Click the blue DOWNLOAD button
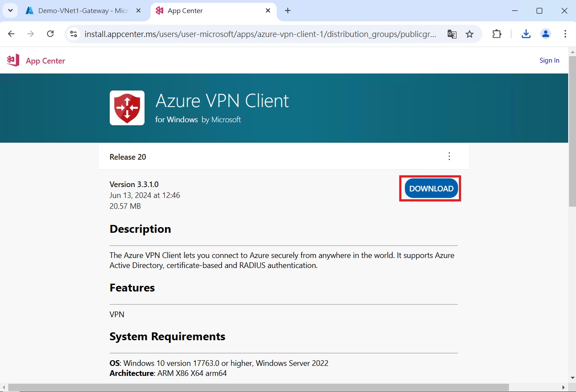The width and height of the screenshot is (576, 392). (431, 188)
